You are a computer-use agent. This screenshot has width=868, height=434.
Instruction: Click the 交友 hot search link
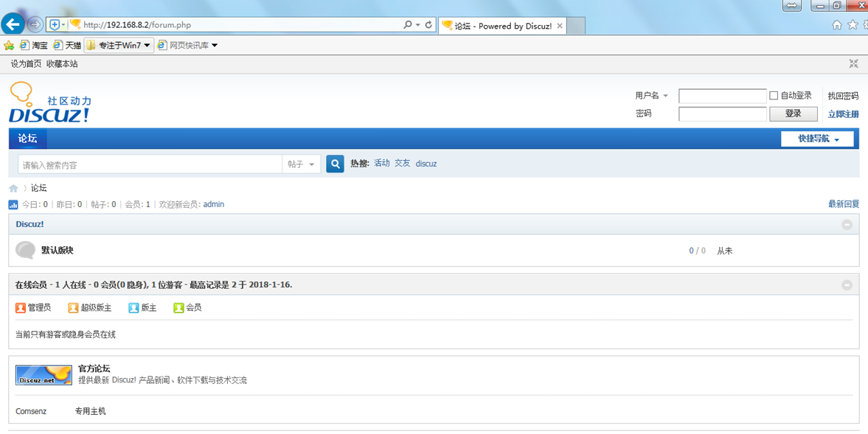403,163
